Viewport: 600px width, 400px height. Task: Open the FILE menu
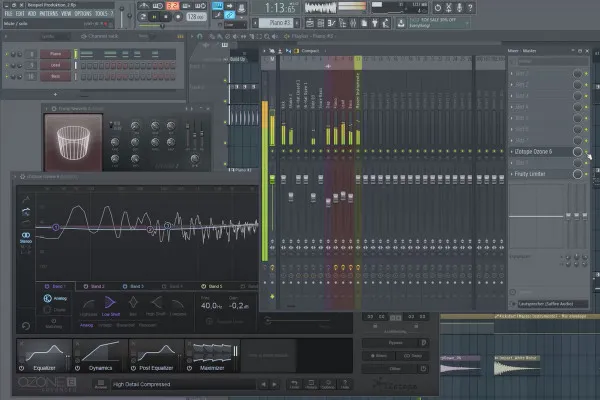pyautogui.click(x=8, y=13)
